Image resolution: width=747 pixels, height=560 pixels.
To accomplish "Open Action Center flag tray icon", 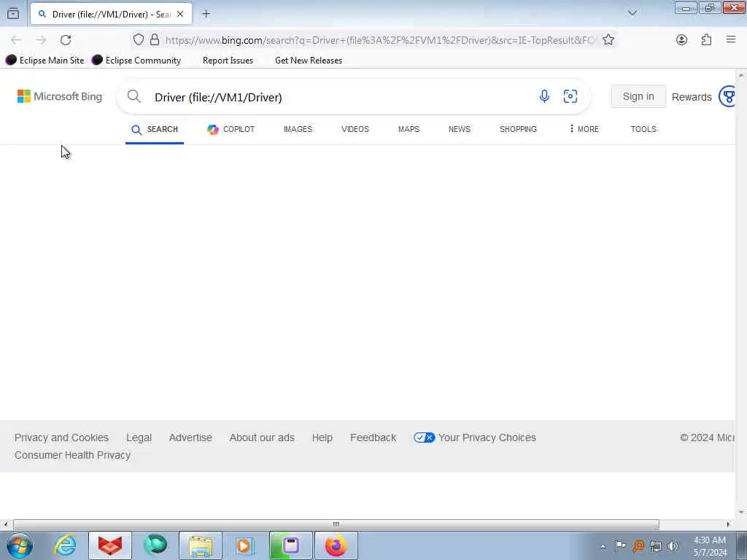I will pyautogui.click(x=620, y=546).
